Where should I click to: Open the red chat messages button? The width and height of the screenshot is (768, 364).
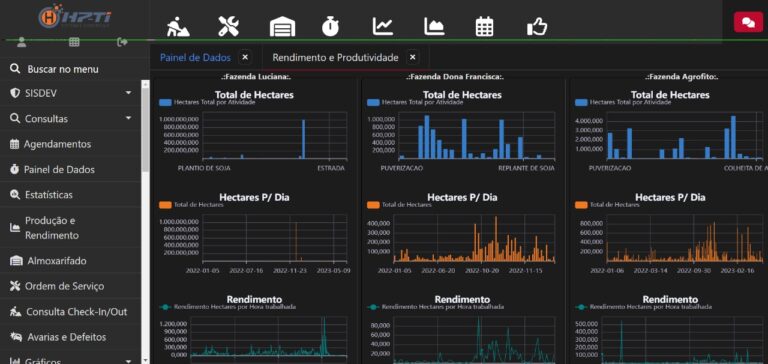pyautogui.click(x=748, y=23)
